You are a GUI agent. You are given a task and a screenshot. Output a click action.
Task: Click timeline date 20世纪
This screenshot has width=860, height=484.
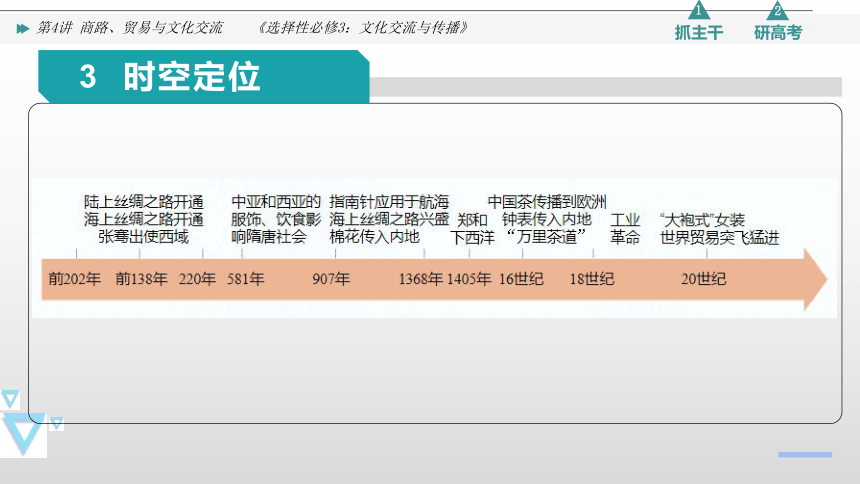click(704, 279)
